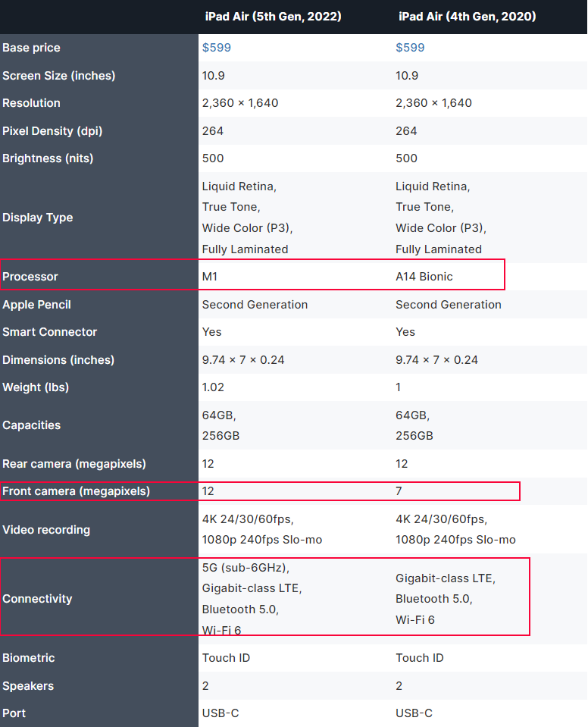This screenshot has width=588, height=727.
Task: Click the Weight (lbs) label
Action: [36, 387]
